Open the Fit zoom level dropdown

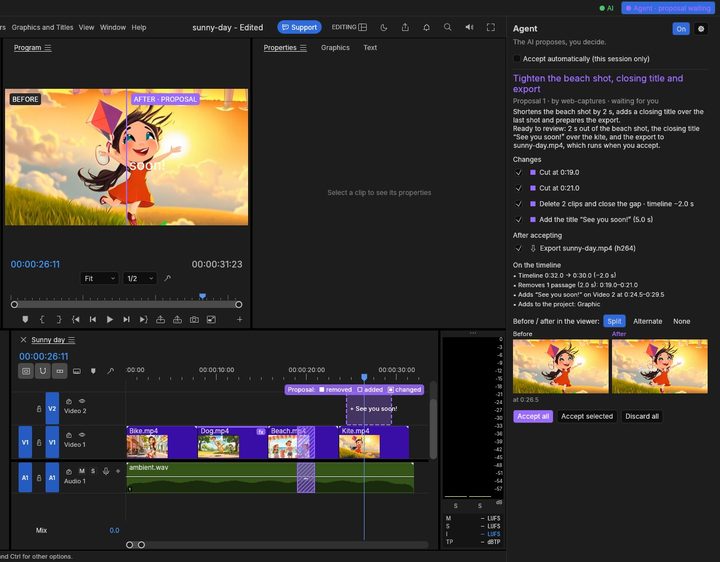[99, 278]
